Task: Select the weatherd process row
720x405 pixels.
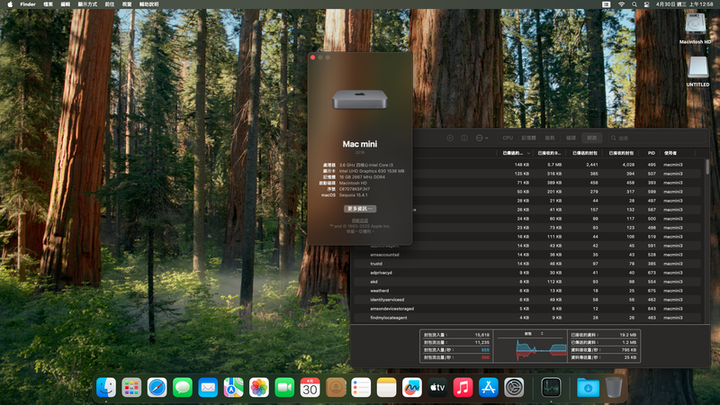Action: (x=527, y=291)
